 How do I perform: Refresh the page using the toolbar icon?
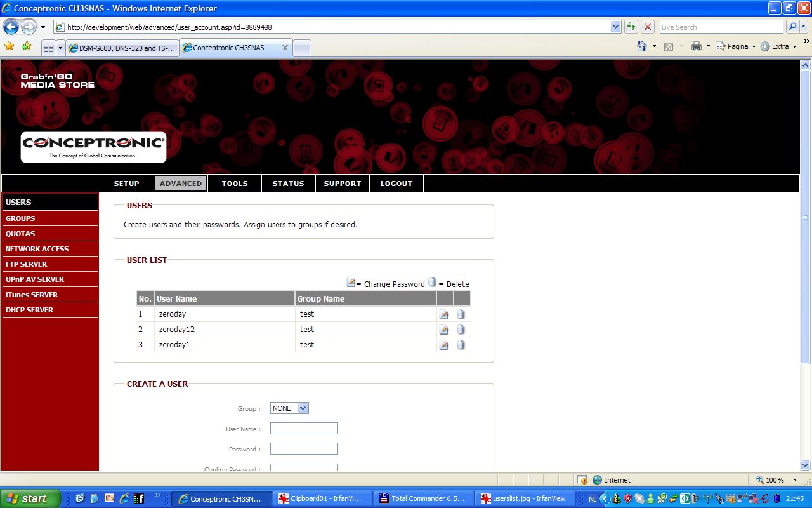click(x=631, y=27)
